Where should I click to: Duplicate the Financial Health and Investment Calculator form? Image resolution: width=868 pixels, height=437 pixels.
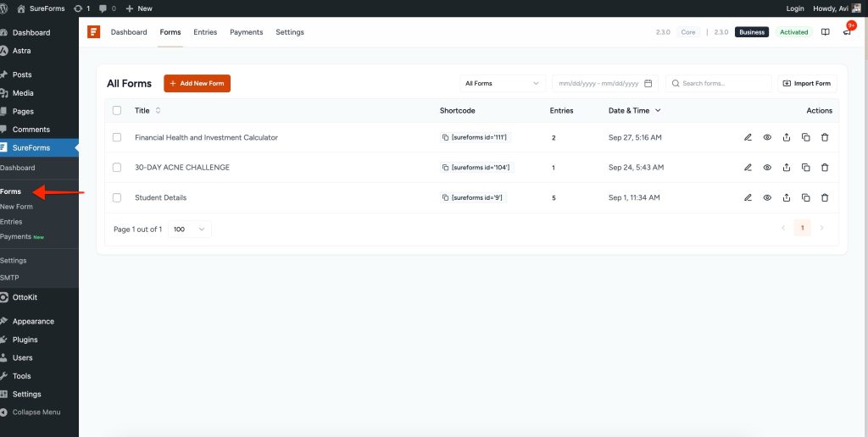coord(805,137)
